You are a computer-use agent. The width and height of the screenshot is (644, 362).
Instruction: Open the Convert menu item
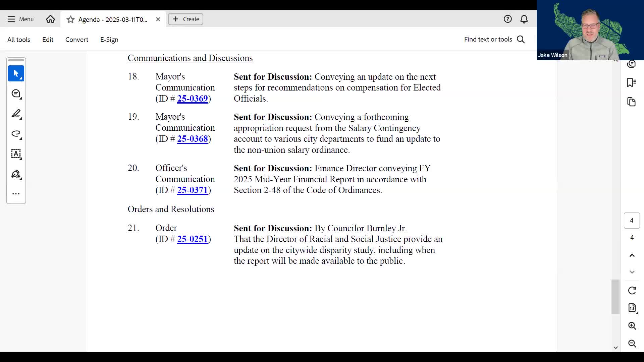pyautogui.click(x=76, y=40)
